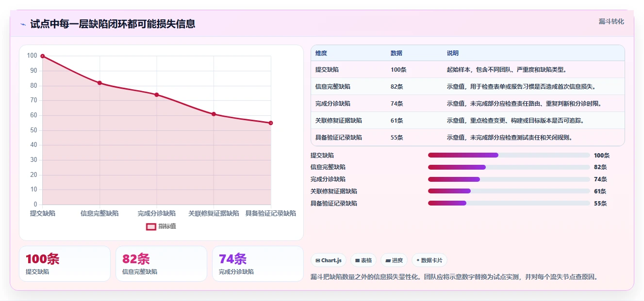Click the 55条 cell in the table

click(x=397, y=138)
